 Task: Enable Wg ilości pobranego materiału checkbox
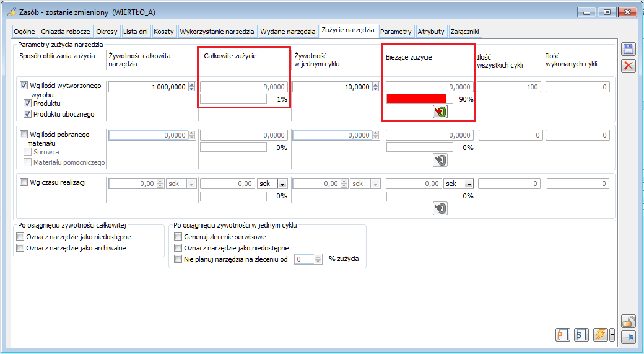[24, 134]
